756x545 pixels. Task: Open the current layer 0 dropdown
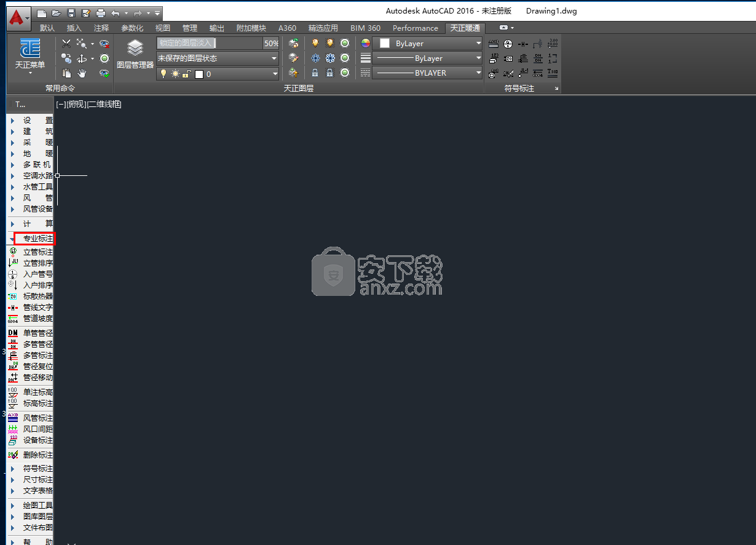click(x=218, y=73)
